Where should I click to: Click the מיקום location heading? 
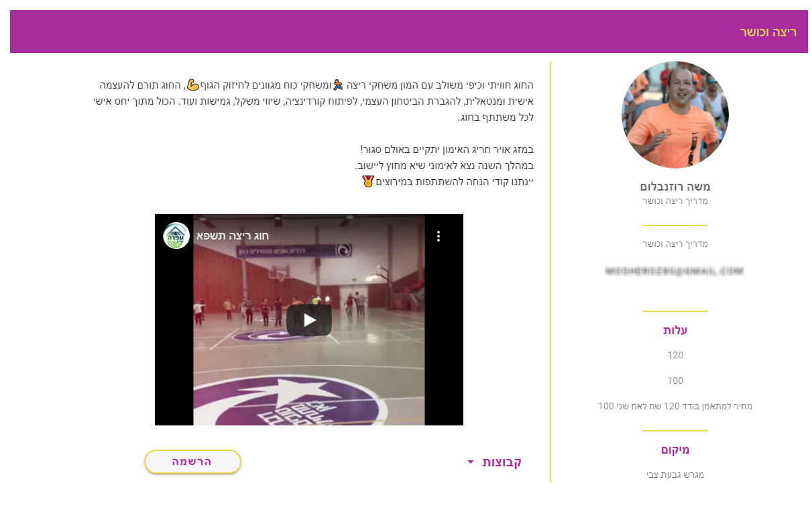pyautogui.click(x=675, y=450)
